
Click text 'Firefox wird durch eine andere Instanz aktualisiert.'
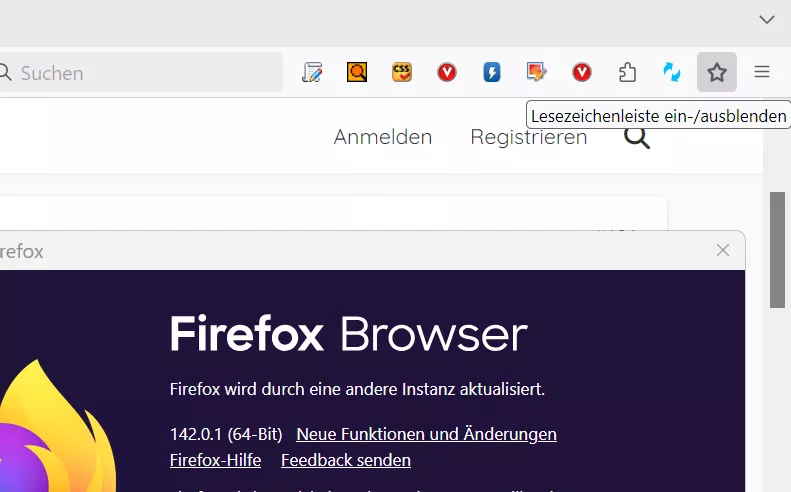click(357, 389)
